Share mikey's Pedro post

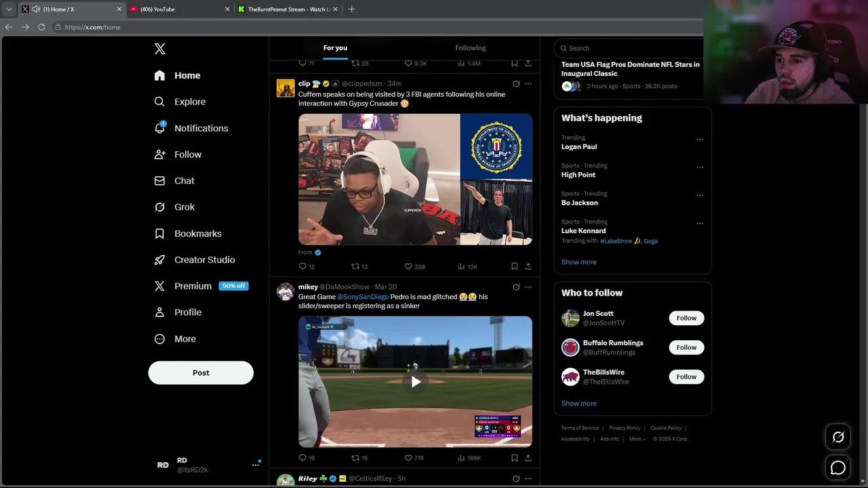point(528,457)
